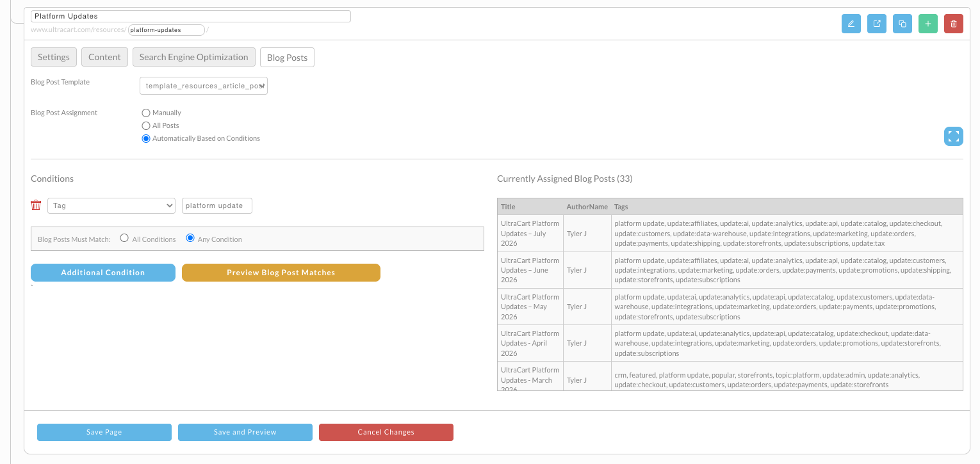
Task: Open the Search Engine Optimization tab
Action: pyautogui.click(x=193, y=57)
